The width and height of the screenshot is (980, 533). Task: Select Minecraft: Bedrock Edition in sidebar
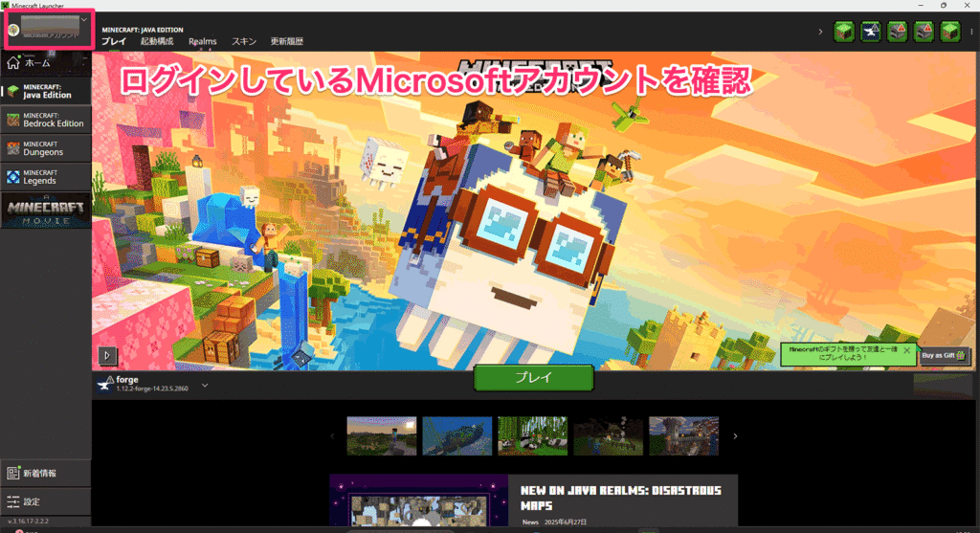tap(46, 120)
